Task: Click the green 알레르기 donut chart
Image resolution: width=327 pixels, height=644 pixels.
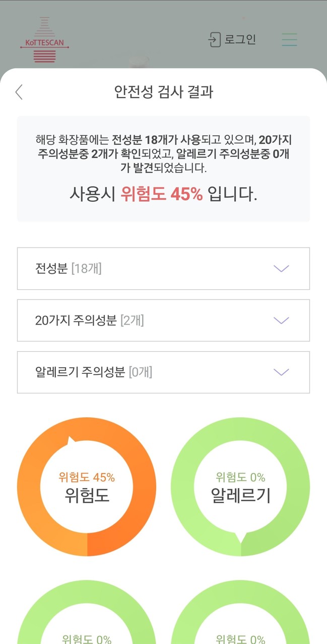Action: pos(240,487)
